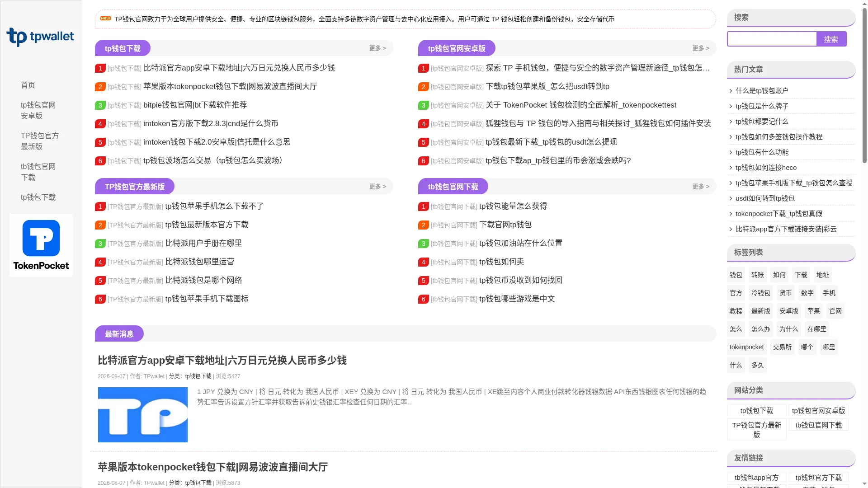Open article 关于 TokenPocket 钱包检测的全面解析
Viewport: 868px width, 488px height.
pos(581,105)
